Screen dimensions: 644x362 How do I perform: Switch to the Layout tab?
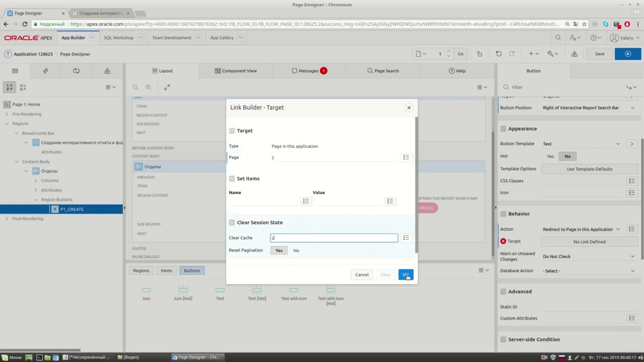tap(162, 71)
